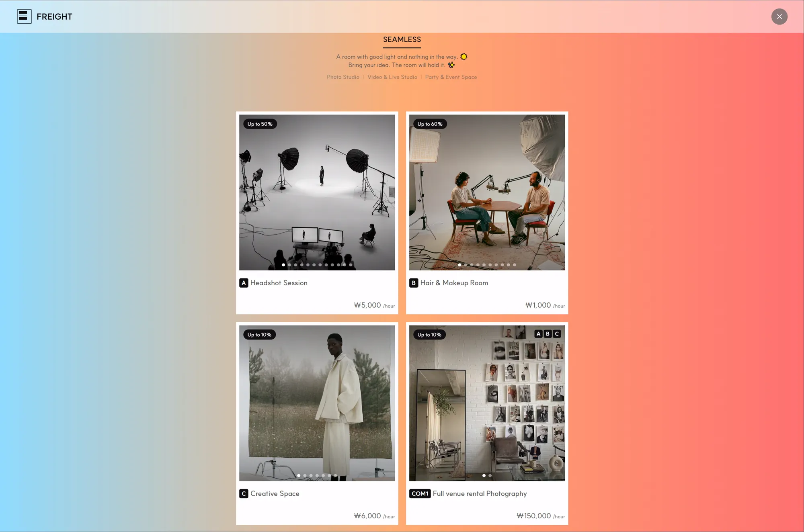
Task: Open the Full venue rental photo
Action: click(x=487, y=403)
